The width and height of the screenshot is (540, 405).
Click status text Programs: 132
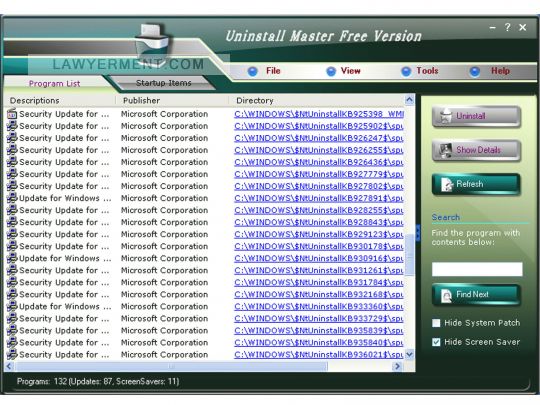[x=42, y=382]
